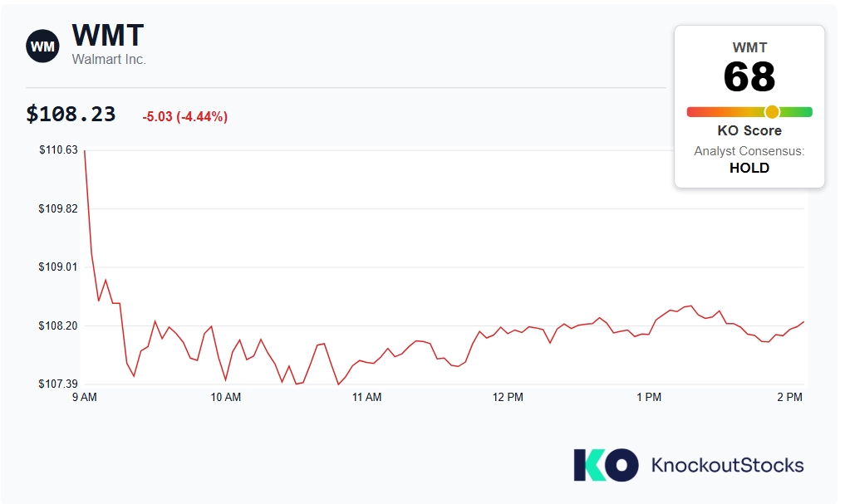Click the red-to-green KO Score gradient bar

749,112
